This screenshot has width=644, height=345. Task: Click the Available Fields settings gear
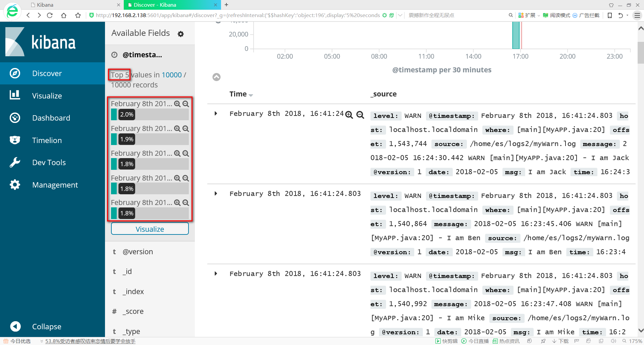181,34
